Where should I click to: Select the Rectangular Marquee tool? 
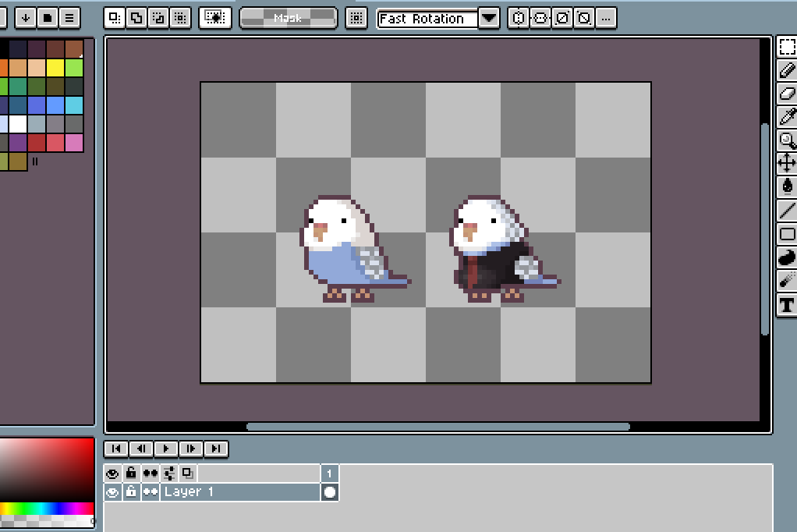787,47
